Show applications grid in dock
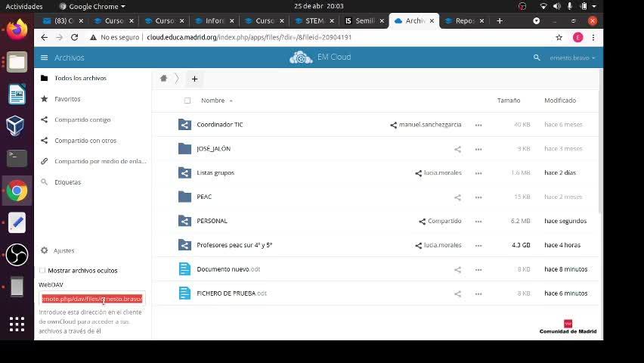The height and width of the screenshot is (363, 644). coord(17,324)
